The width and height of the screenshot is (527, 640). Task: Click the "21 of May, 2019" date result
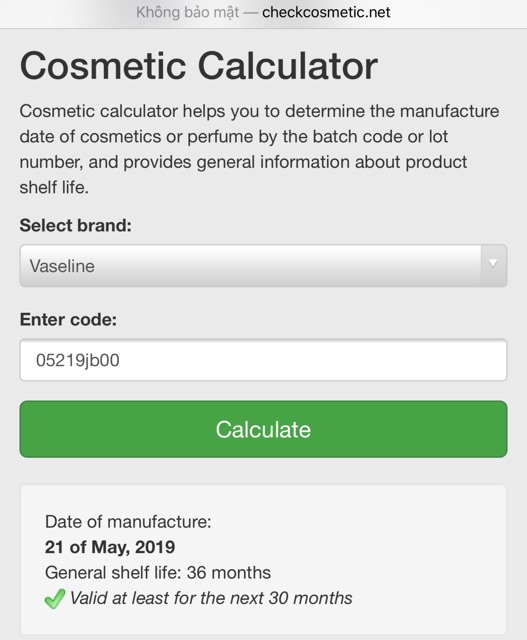tap(110, 547)
